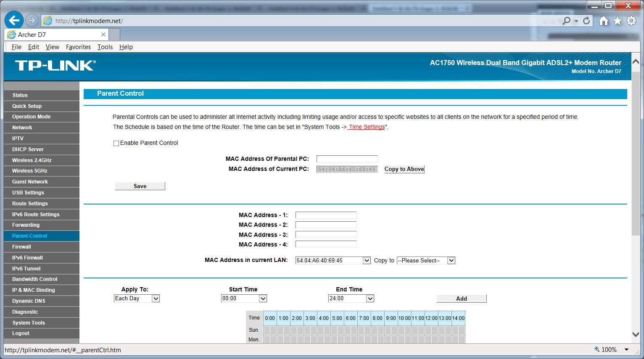Open Wireless 5GHz settings
This screenshot has height=359, width=644.
coord(41,171)
